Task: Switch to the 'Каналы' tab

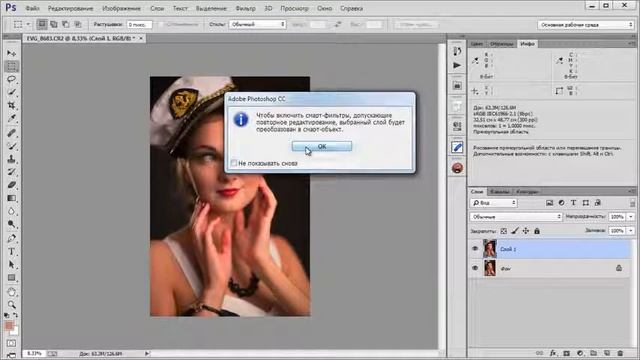Action: click(x=500, y=191)
